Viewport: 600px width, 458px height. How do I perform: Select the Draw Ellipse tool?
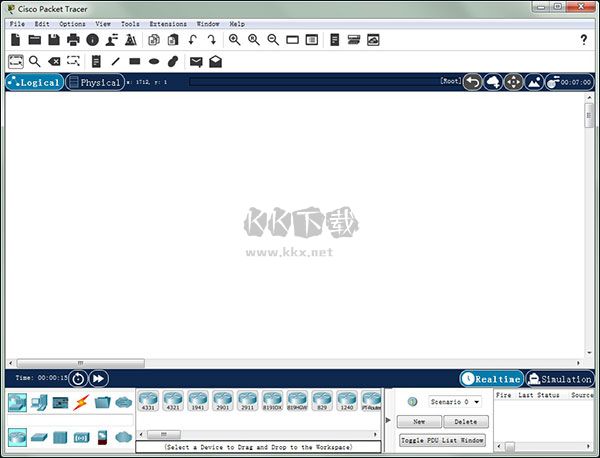point(154,61)
